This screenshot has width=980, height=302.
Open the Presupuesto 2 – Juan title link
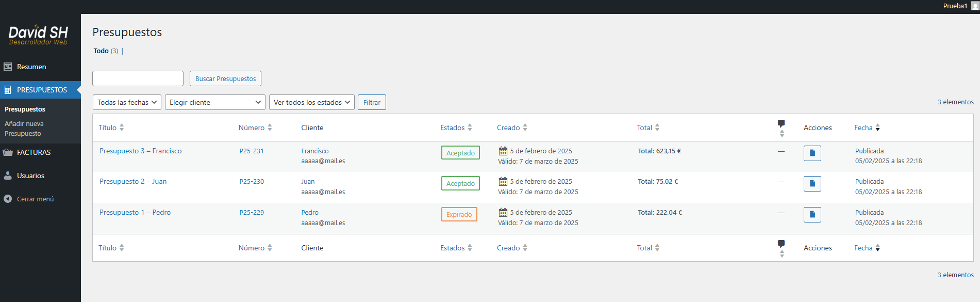click(x=133, y=181)
